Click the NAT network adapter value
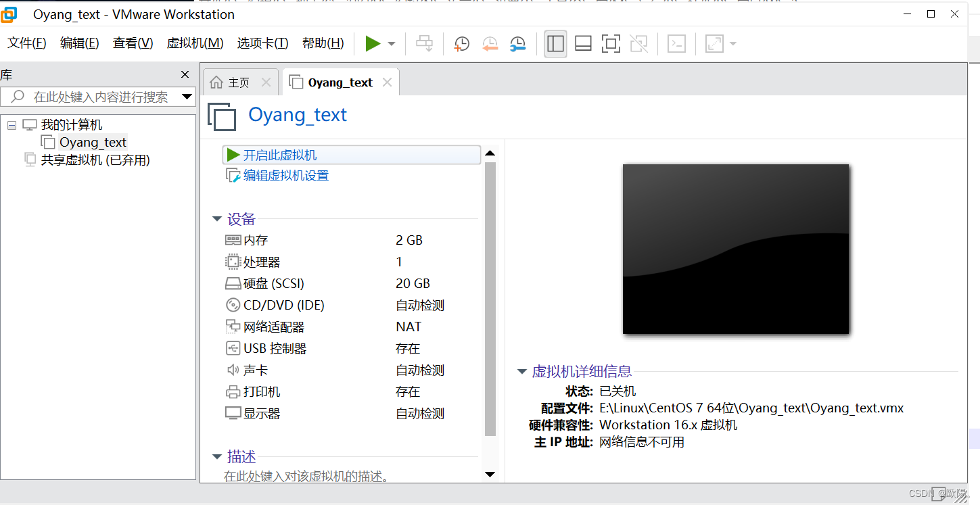 tap(409, 327)
